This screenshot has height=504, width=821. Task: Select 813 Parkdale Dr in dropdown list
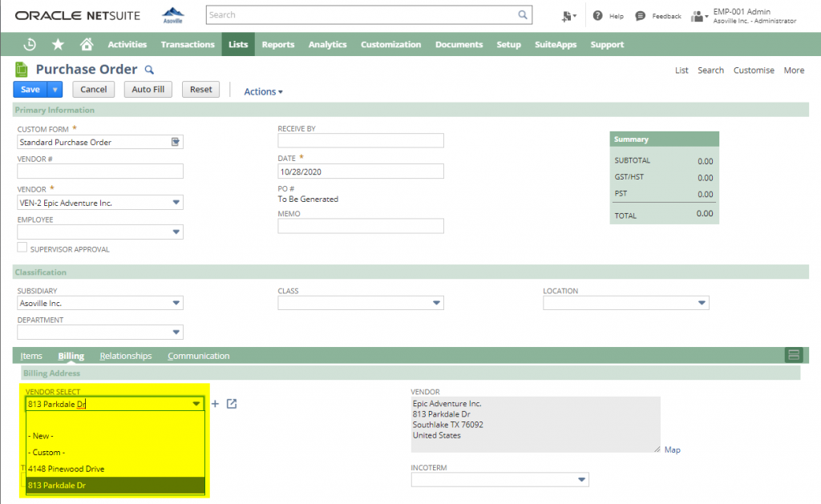pos(115,485)
